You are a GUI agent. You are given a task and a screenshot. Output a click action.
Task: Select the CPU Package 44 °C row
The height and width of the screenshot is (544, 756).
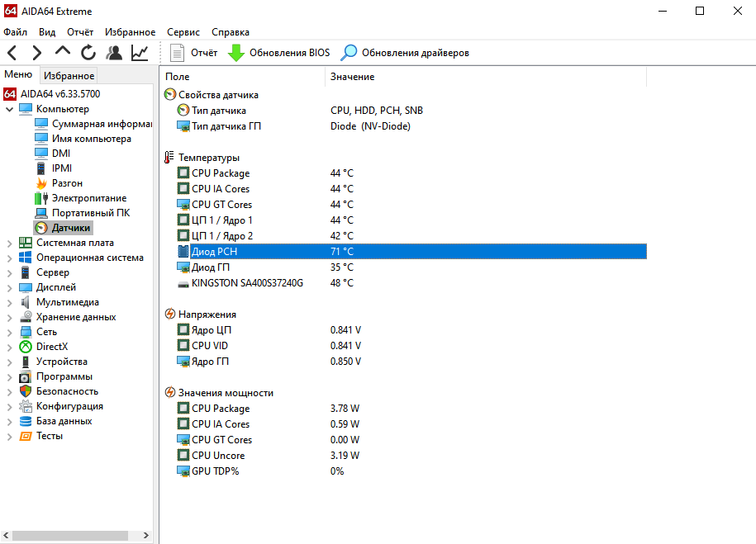coord(411,173)
